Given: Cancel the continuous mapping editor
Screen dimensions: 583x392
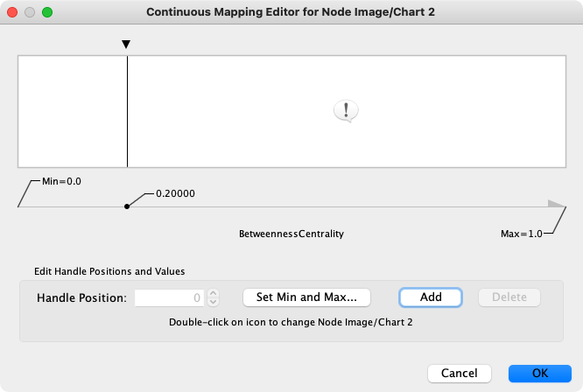Looking at the screenshot, I should pos(459,373).
